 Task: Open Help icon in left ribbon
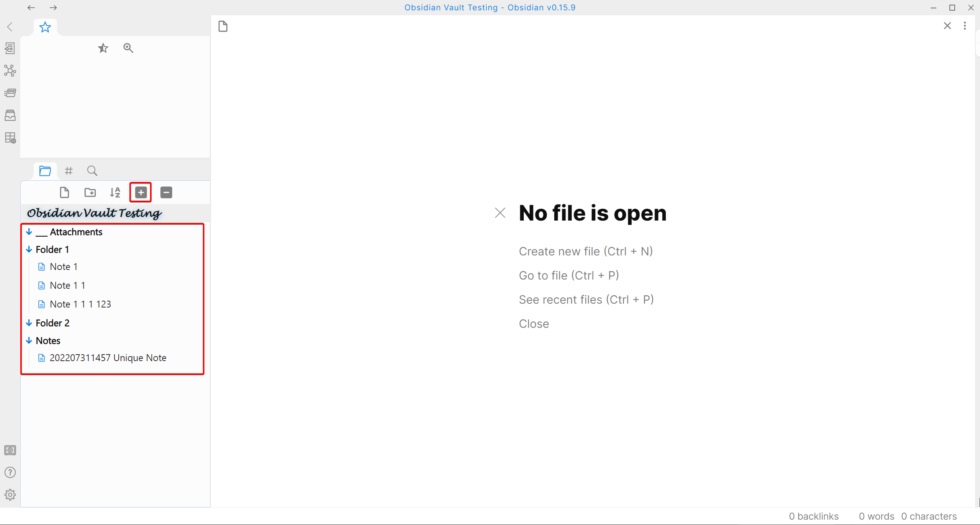point(10,472)
